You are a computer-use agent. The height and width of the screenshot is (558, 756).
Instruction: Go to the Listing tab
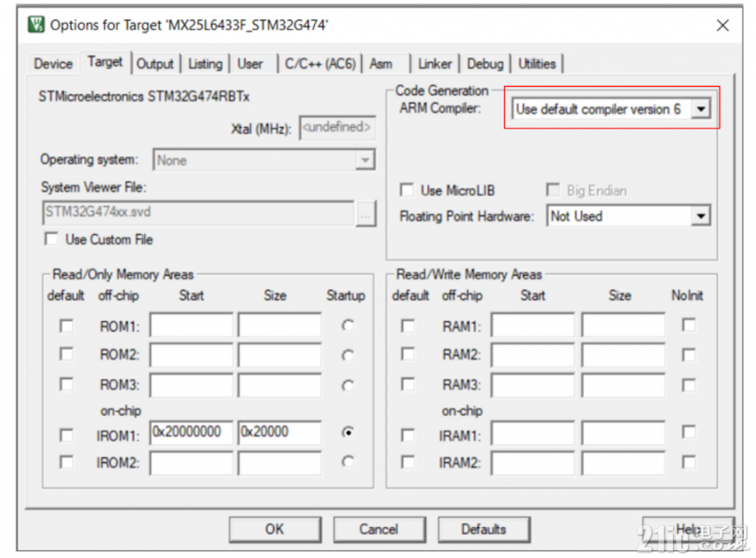coord(205,64)
